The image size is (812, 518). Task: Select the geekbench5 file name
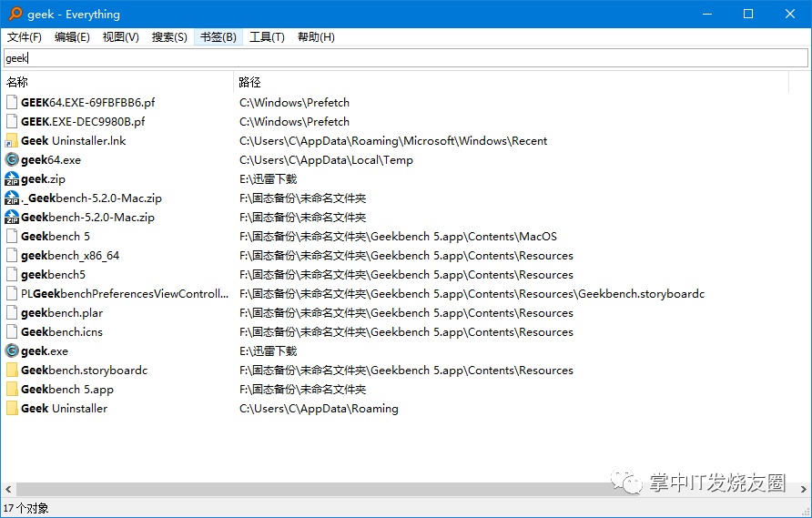[x=53, y=275]
